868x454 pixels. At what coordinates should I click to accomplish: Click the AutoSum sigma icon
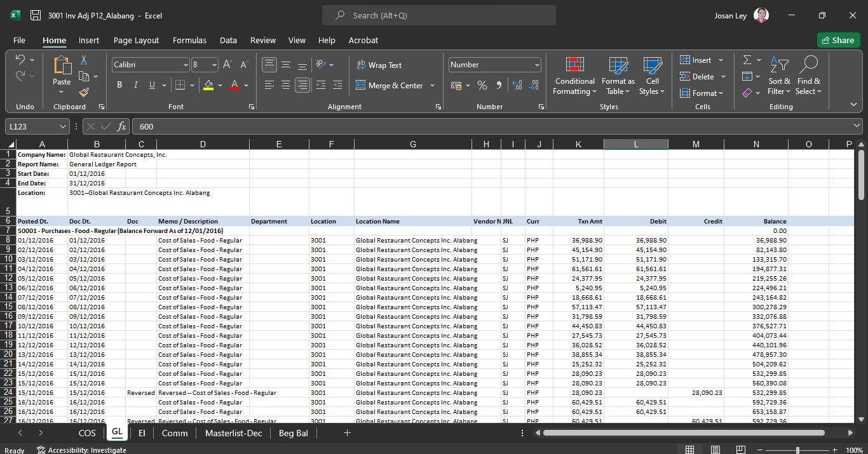pyautogui.click(x=747, y=60)
